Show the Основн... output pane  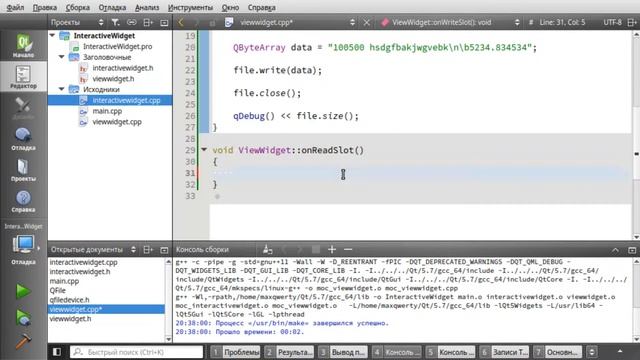558,351
